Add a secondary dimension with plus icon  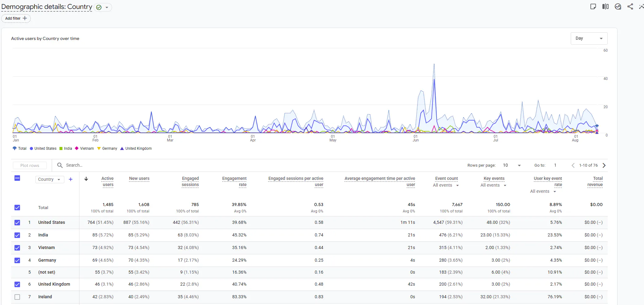(70, 179)
